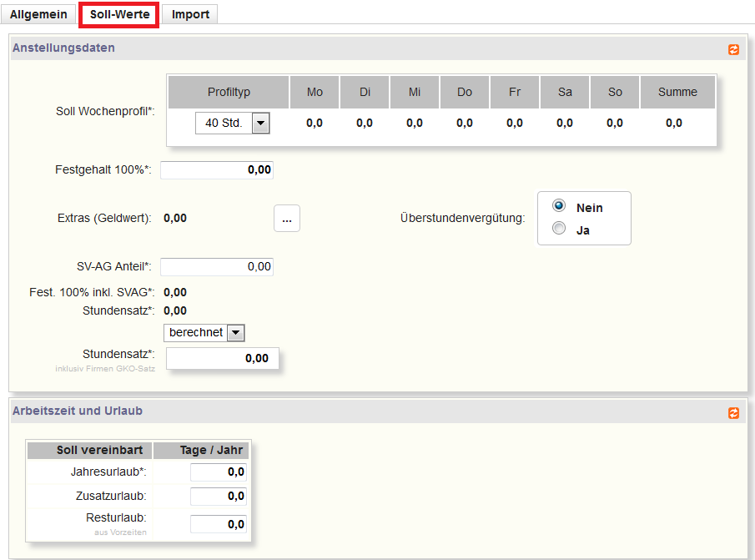Click the Summe column header
This screenshot has width=755, height=560.
coord(677,92)
